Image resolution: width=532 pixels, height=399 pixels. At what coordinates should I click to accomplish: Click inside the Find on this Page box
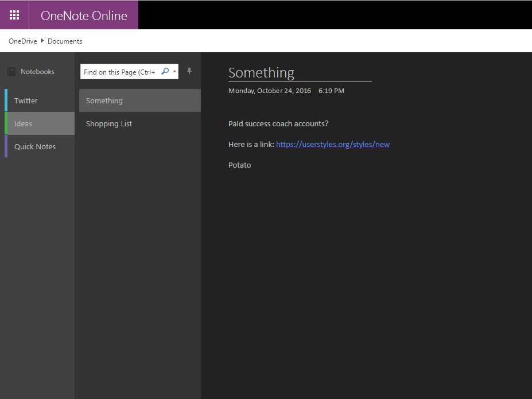click(x=121, y=71)
